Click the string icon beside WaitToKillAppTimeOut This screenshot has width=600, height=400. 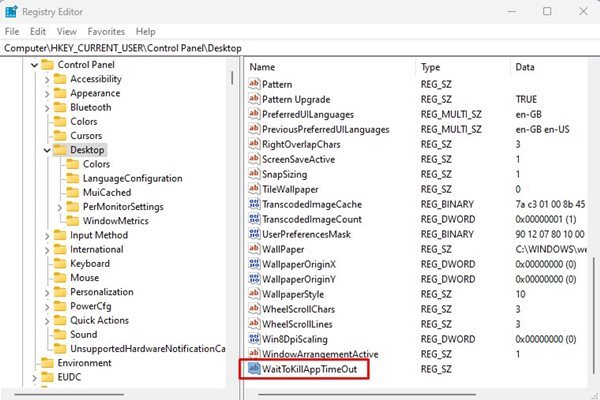pos(254,369)
